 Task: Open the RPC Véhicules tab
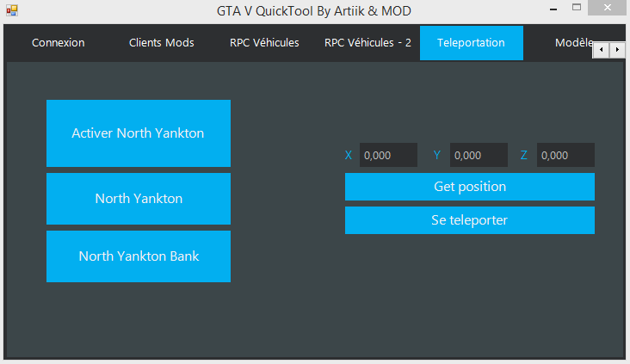264,43
